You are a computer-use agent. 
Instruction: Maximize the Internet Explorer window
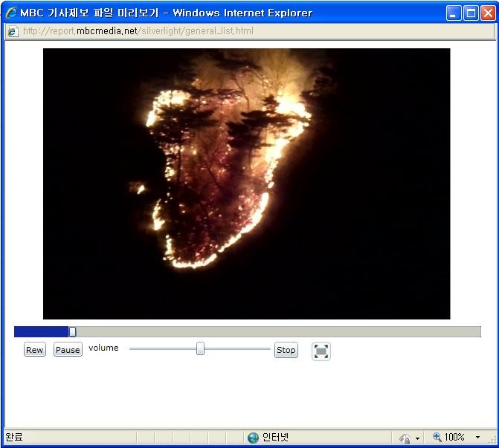pyautogui.click(x=471, y=13)
